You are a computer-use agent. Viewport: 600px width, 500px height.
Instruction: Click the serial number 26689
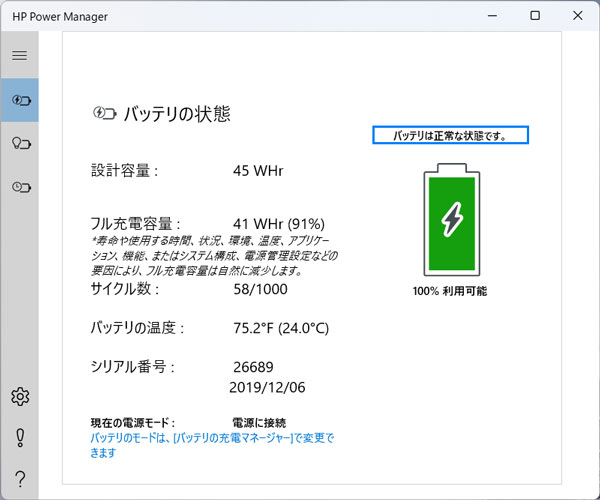(253, 367)
